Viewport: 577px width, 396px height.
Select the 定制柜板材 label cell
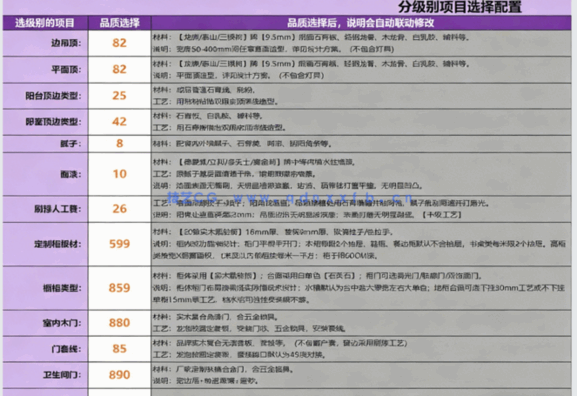[45, 244]
